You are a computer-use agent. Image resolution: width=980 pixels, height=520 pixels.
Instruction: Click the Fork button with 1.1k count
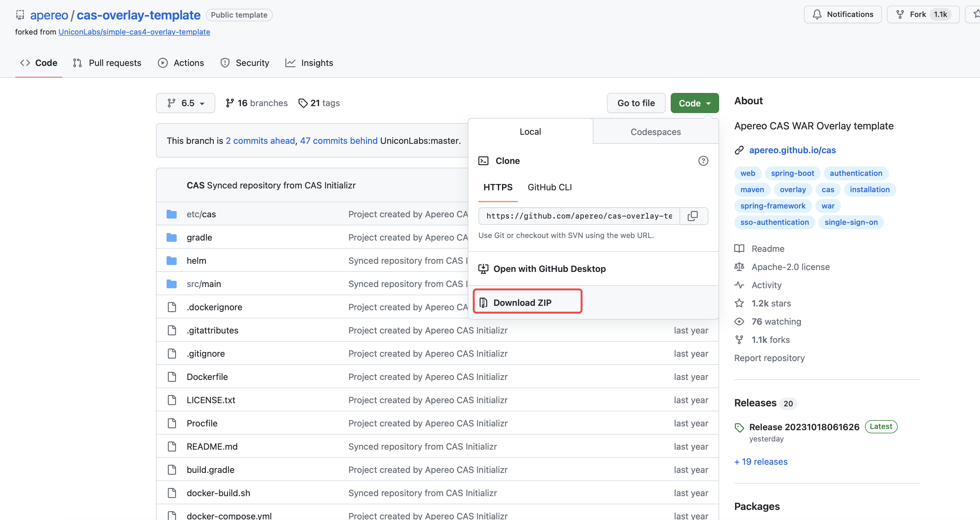pyautogui.click(x=923, y=14)
